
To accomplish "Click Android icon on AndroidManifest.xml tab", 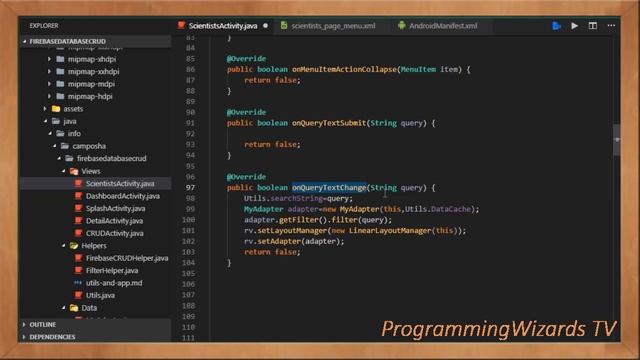I will pyautogui.click(x=402, y=25).
